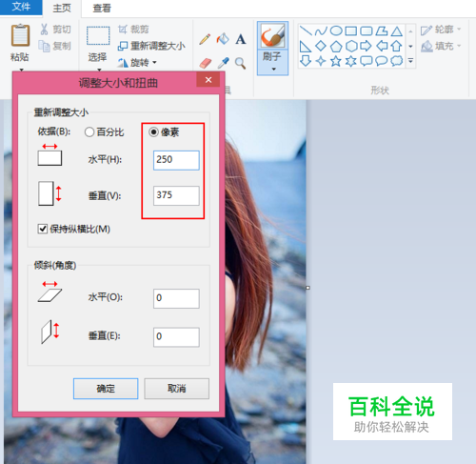Switch to the View (查看) tab

point(102,8)
